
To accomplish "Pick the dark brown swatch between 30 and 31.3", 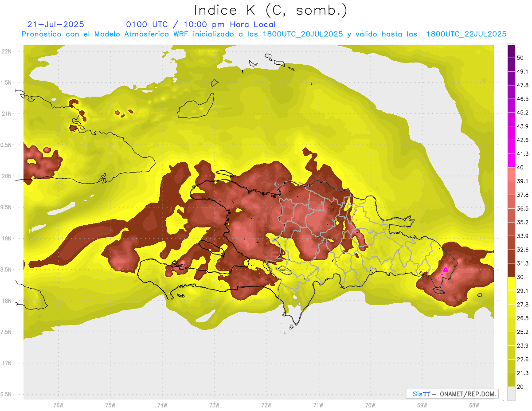I will (511, 270).
